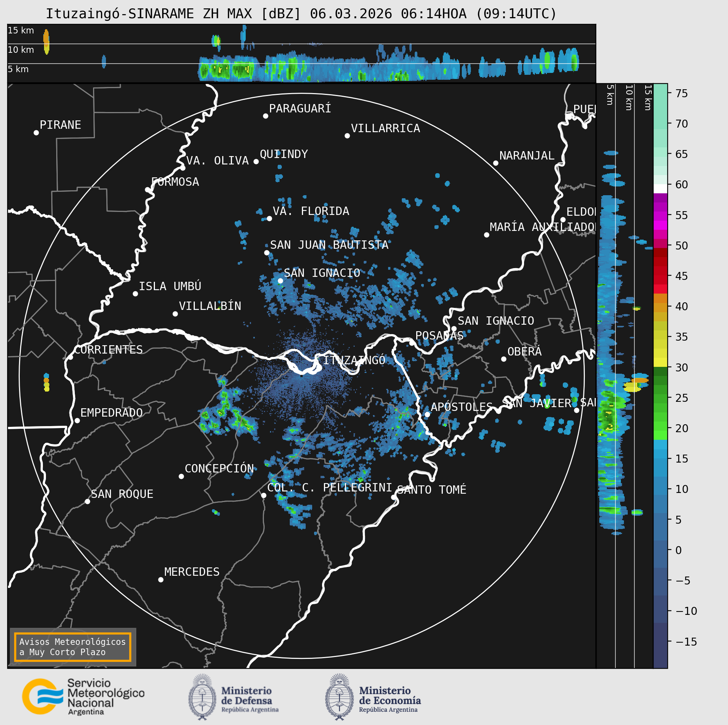This screenshot has width=728, height=725.
Task: Click the white 60 dBZ band on color scale
Action: point(660,189)
